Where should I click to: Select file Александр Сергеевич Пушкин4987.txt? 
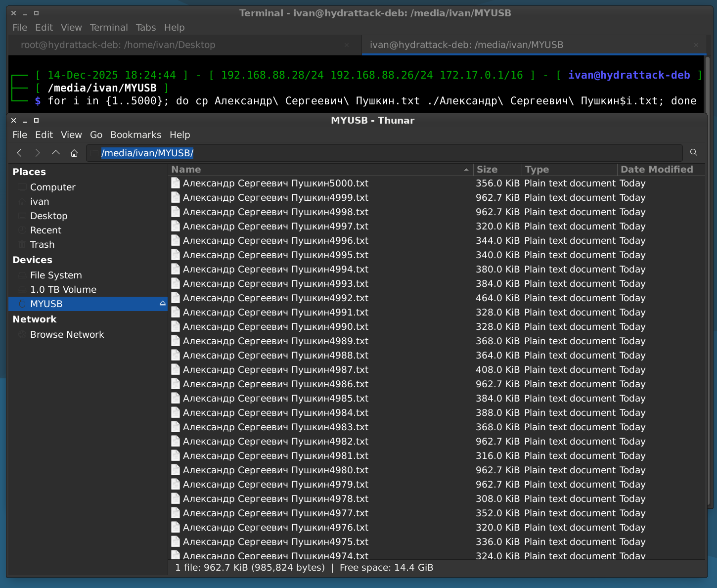pos(275,369)
